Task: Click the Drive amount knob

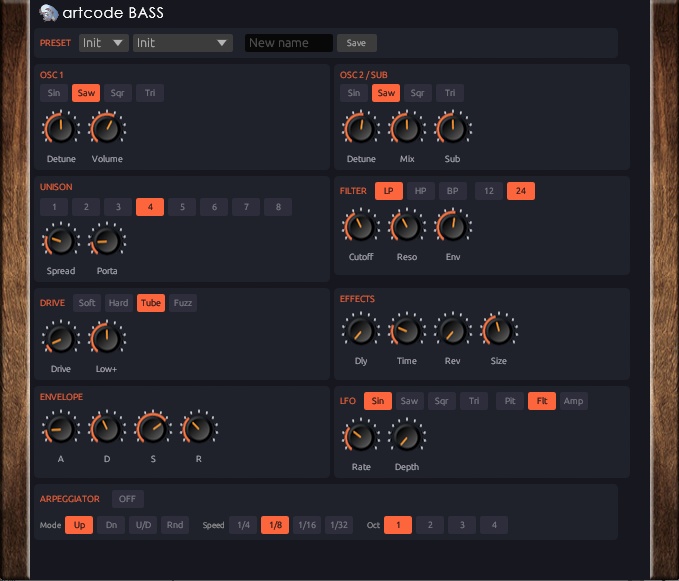Action: coord(61,339)
